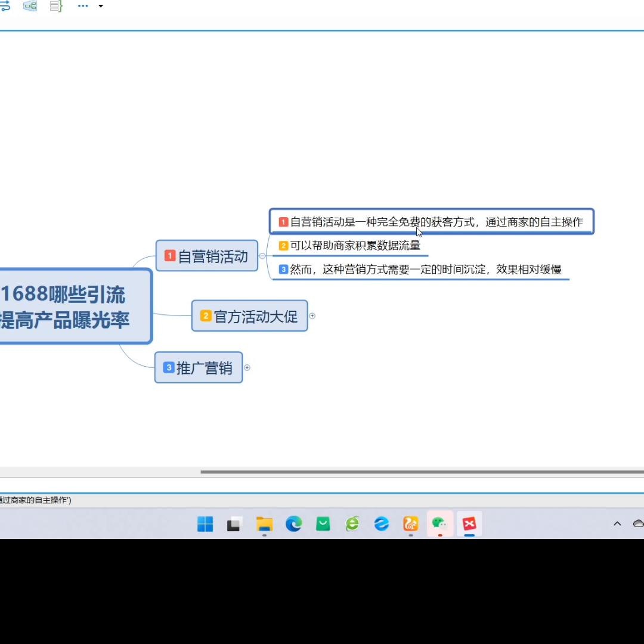
Task: Click priority 3 marker on 然而 subtopic
Action: (283, 270)
